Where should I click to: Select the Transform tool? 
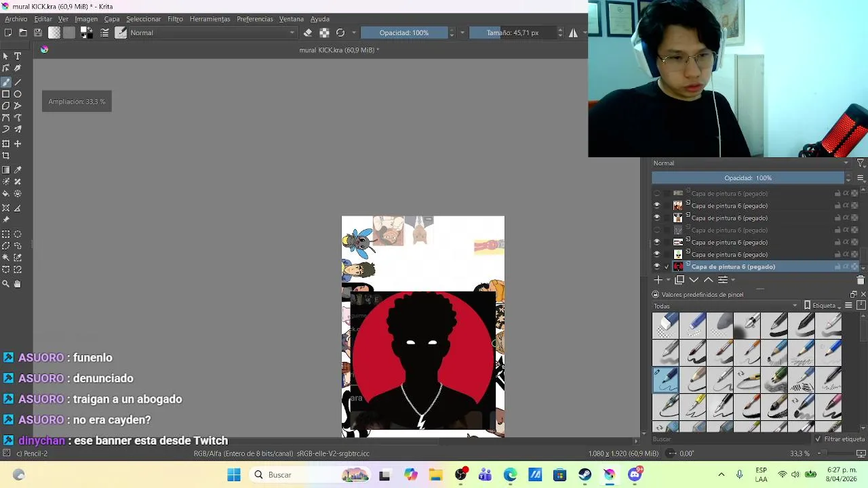[x=6, y=144]
